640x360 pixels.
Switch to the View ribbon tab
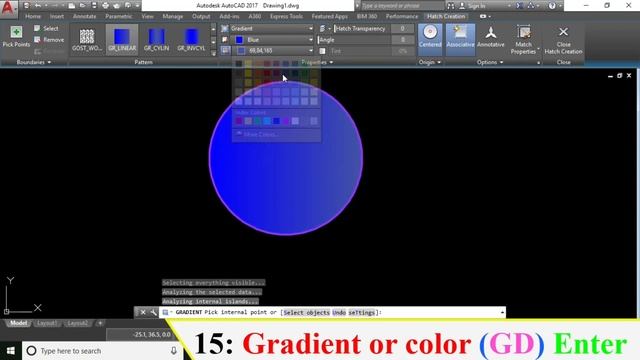tap(147, 16)
